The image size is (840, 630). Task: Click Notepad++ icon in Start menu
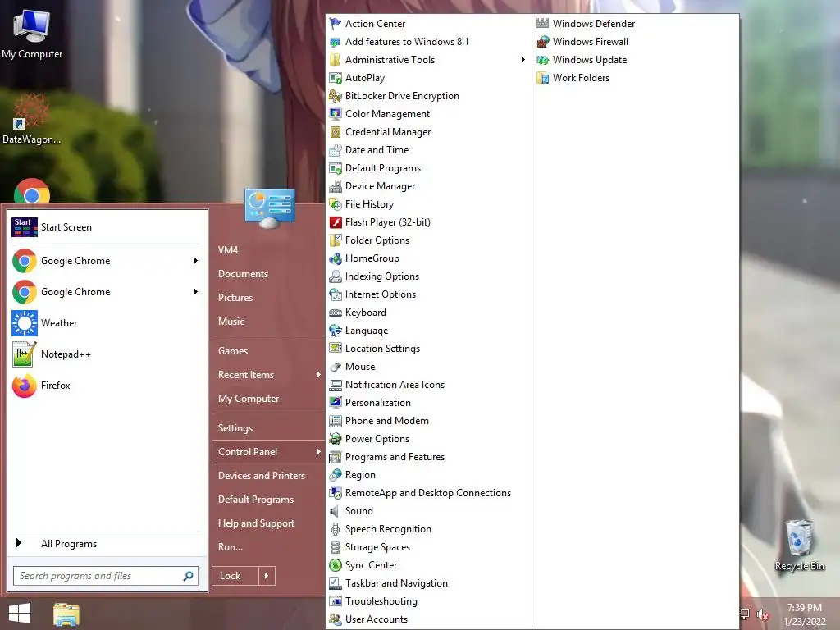[25, 354]
